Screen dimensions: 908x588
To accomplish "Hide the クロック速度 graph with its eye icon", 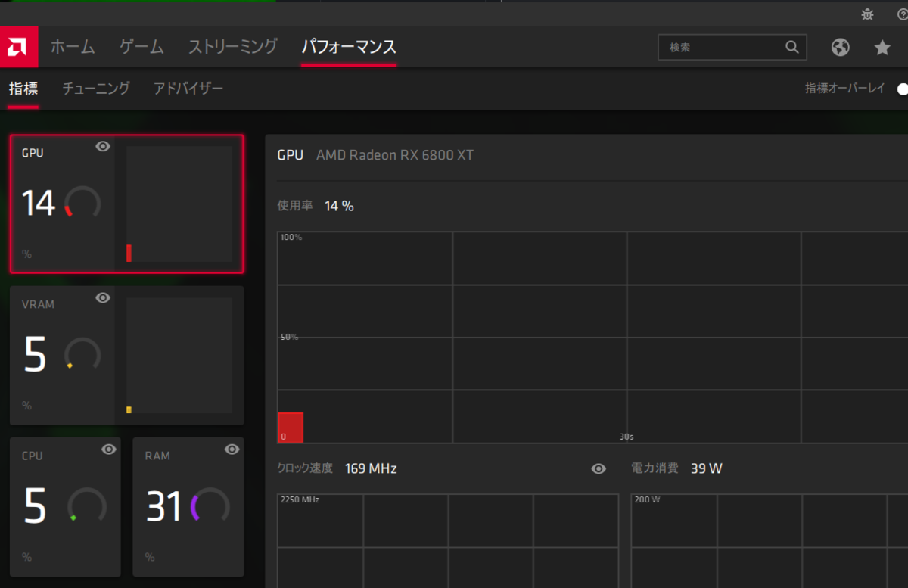I will point(599,469).
